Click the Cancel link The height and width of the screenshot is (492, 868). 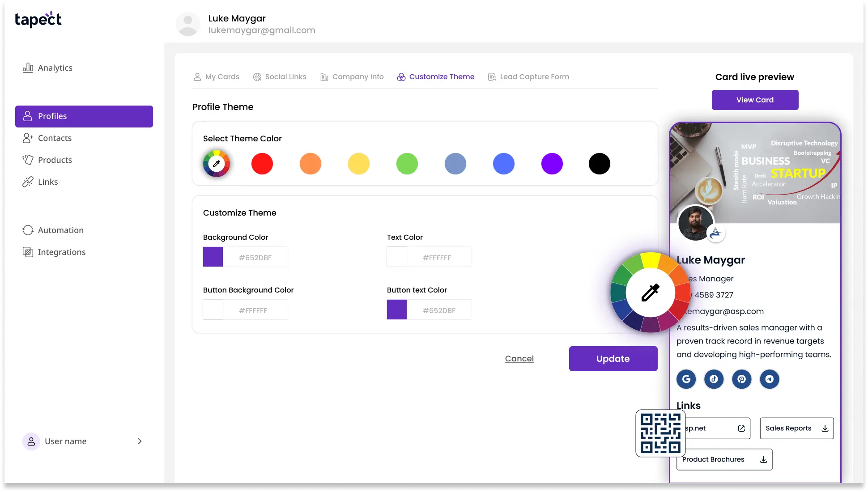pos(519,358)
